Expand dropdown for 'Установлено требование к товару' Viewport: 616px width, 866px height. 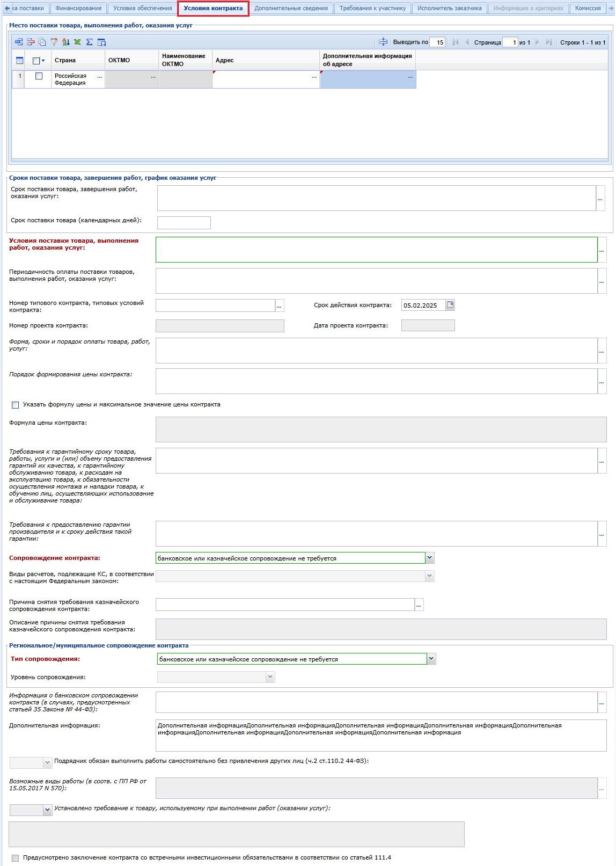[47, 810]
